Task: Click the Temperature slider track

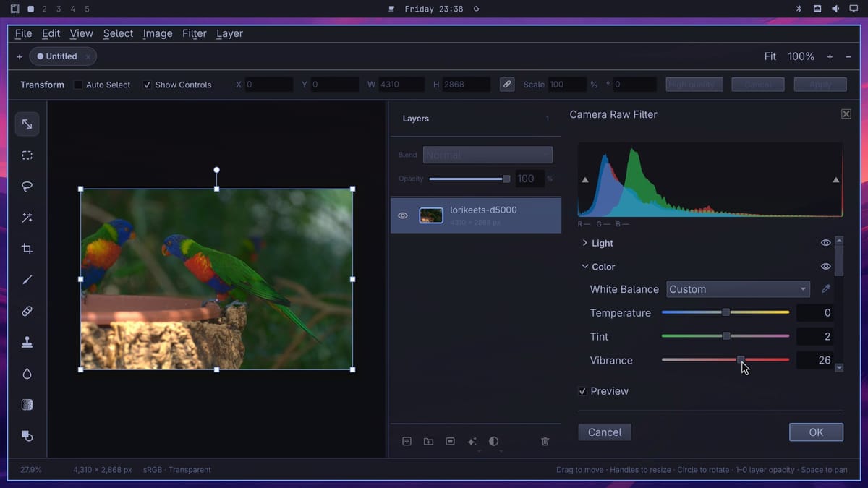Action: click(x=726, y=312)
